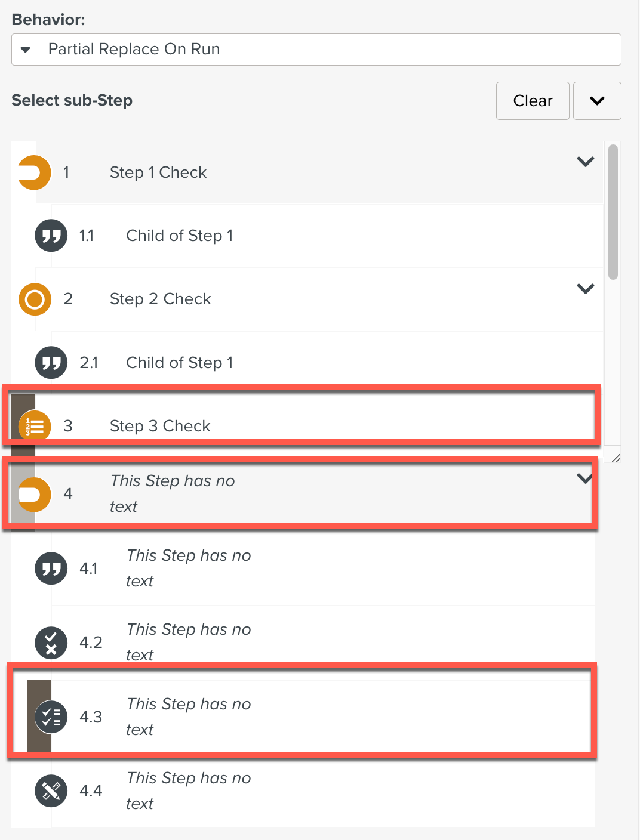The width and height of the screenshot is (640, 840).
Task: Click the Clear button
Action: click(x=533, y=101)
